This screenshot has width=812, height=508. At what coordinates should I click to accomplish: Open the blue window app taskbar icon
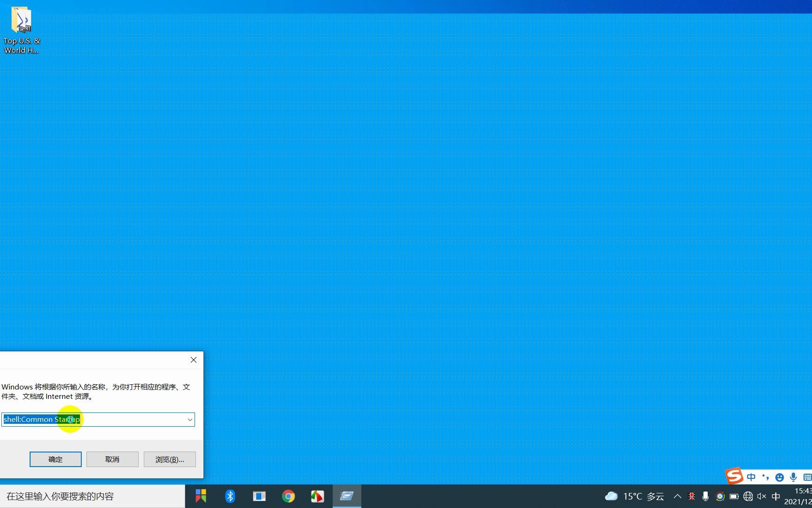(259, 496)
